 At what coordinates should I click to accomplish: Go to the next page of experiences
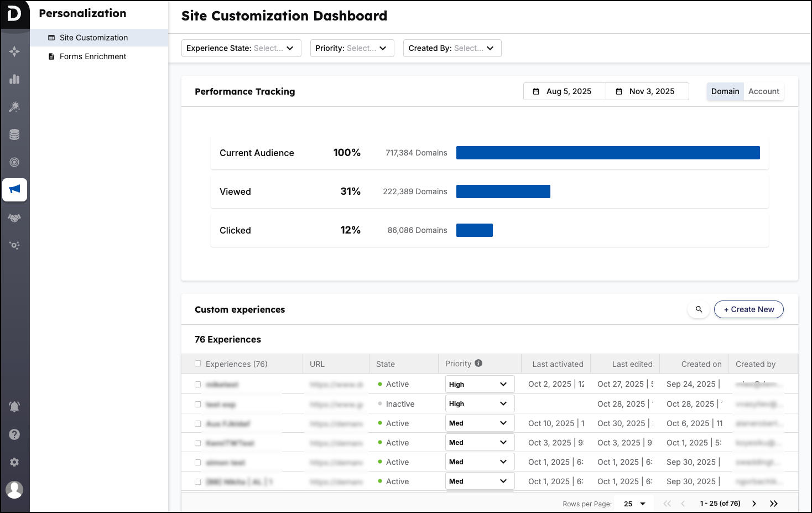click(754, 504)
